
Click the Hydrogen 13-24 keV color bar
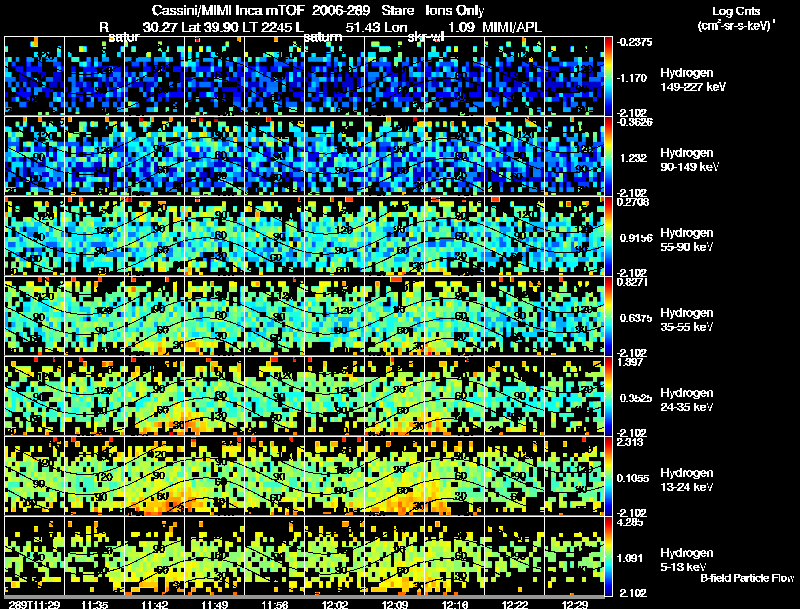click(608, 476)
